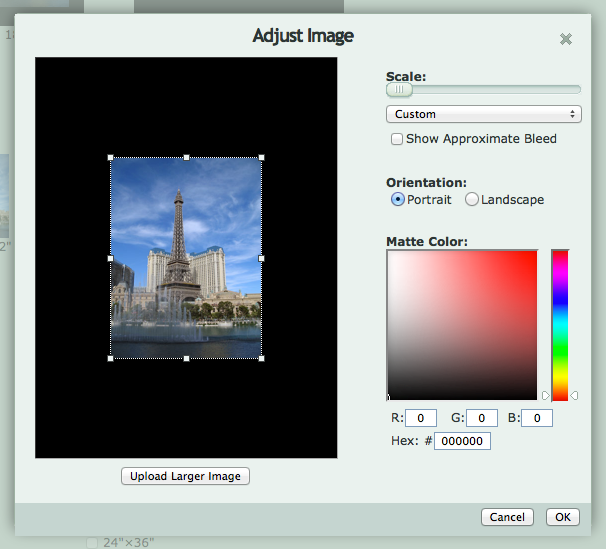
Task: Select Landscape orientation
Action: tap(472, 199)
